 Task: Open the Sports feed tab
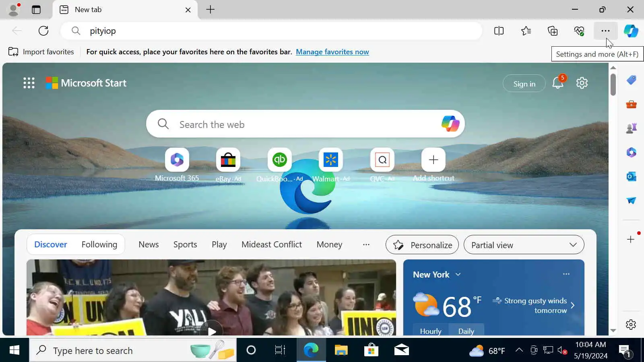pos(185,245)
